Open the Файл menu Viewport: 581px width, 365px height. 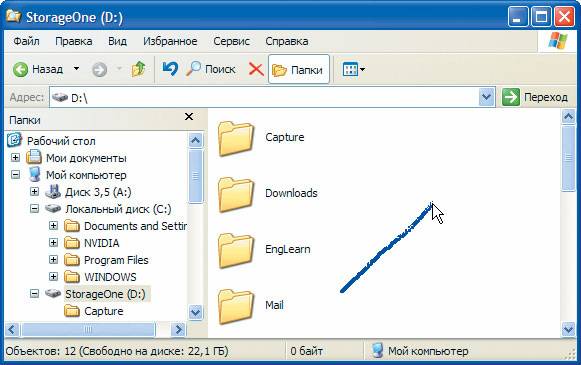pos(26,41)
